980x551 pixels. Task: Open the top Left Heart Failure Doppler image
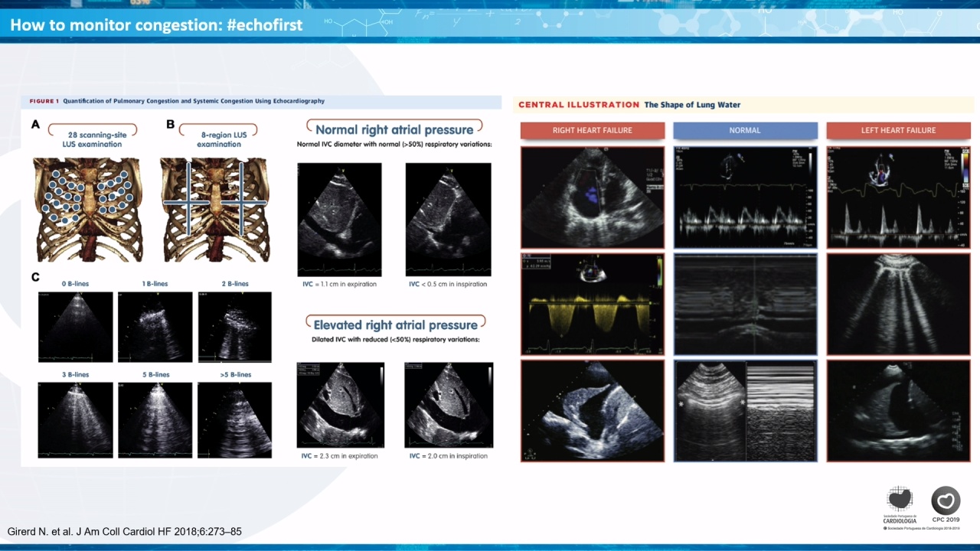click(898, 197)
